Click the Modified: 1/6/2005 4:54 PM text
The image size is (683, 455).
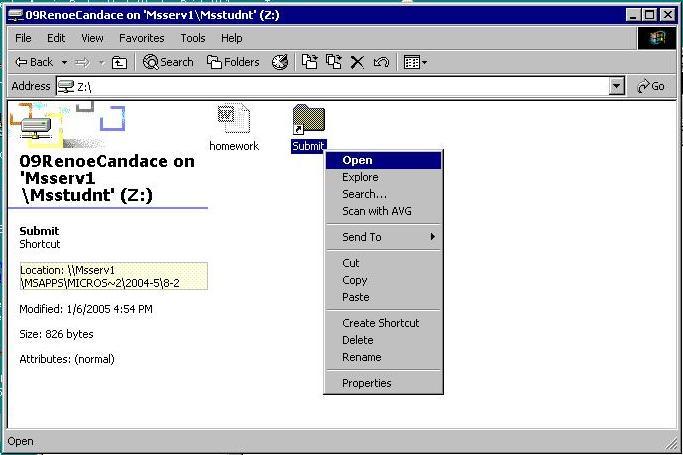pos(86,309)
